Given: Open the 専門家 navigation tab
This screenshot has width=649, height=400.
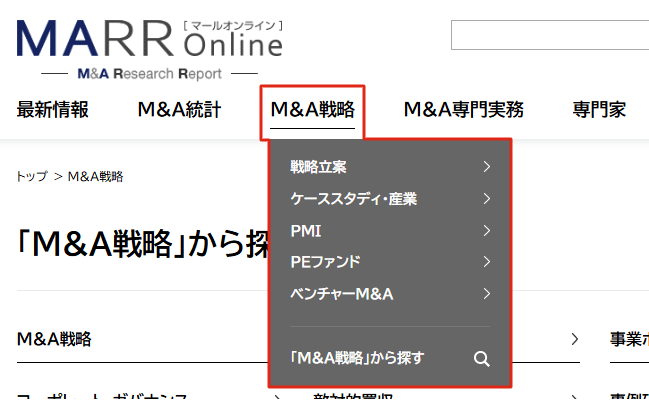Looking at the screenshot, I should pos(599,110).
